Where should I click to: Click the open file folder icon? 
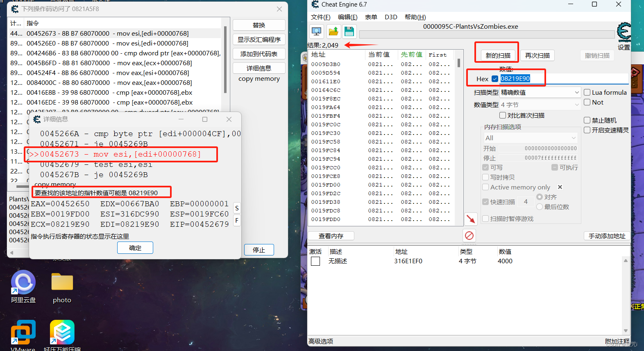point(333,32)
